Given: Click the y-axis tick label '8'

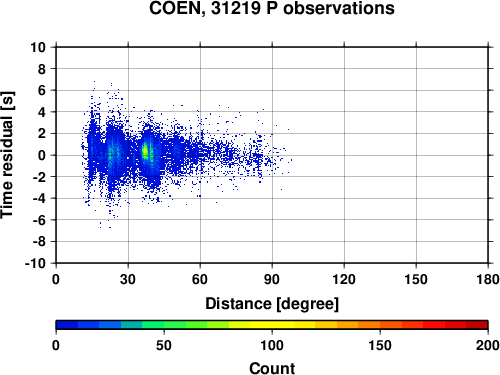Looking at the screenshot, I should (42, 69).
